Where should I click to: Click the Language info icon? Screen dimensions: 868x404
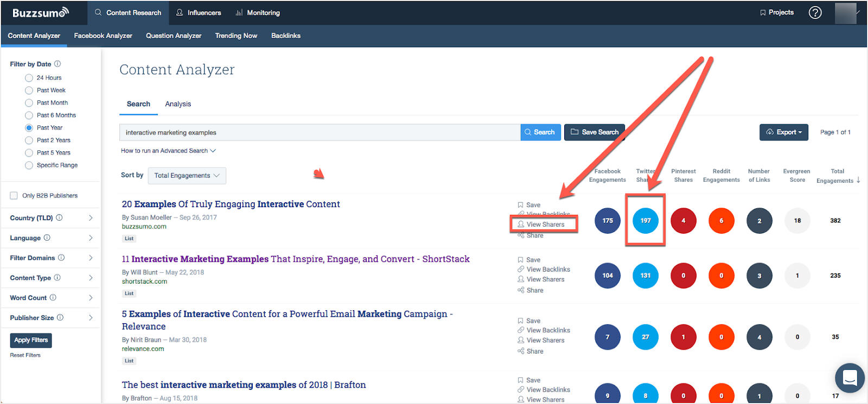click(47, 238)
